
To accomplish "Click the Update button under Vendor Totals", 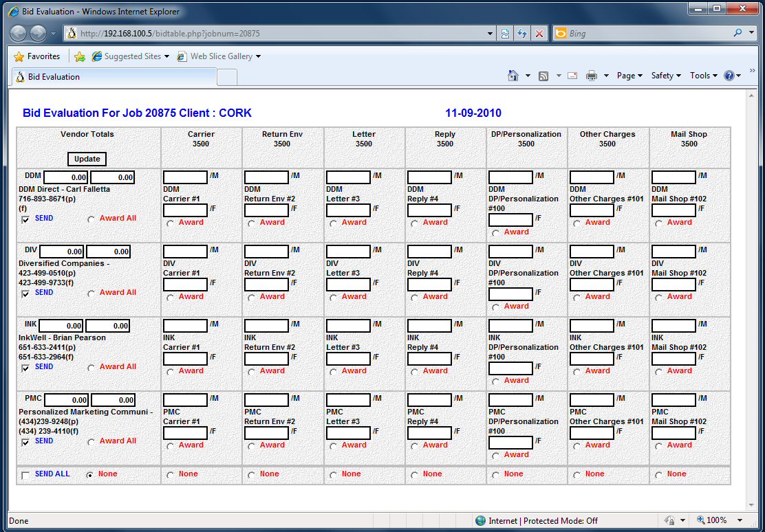I will coord(87,159).
